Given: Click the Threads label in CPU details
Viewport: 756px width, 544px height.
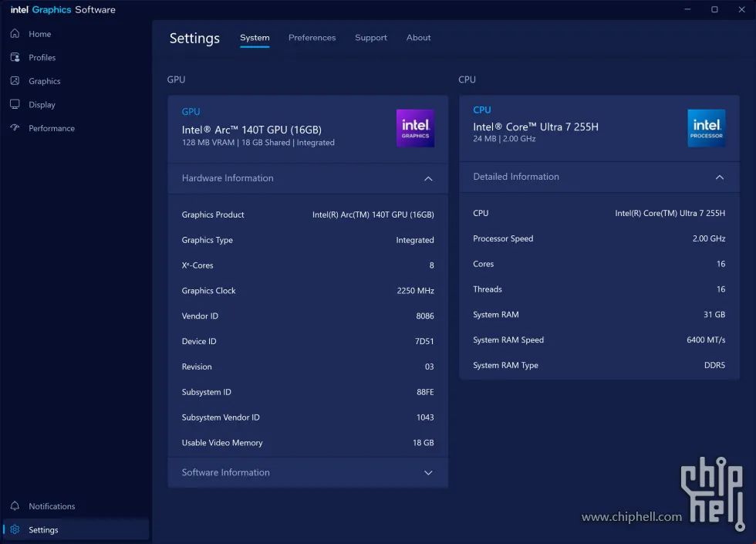Looking at the screenshot, I should point(488,289).
